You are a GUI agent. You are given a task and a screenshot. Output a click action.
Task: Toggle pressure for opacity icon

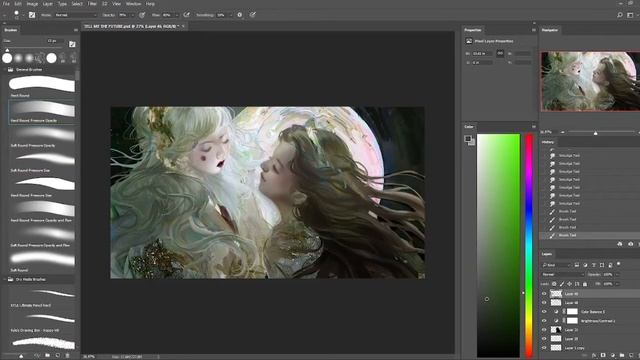point(142,15)
